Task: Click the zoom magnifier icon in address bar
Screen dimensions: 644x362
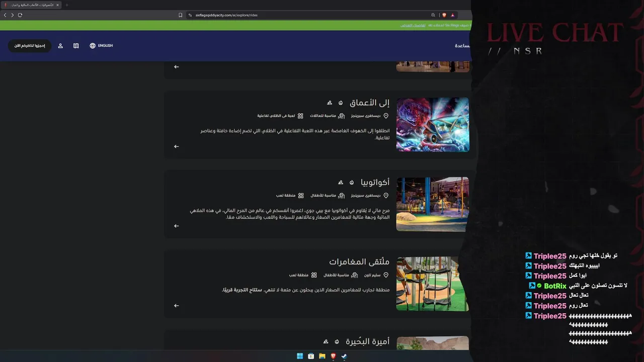Action: (433, 15)
